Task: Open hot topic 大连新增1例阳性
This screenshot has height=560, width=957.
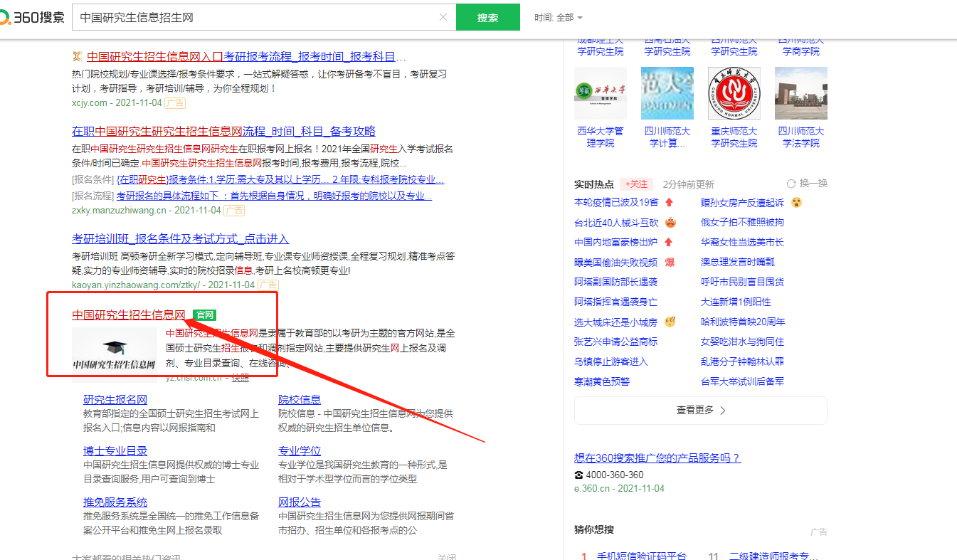Action: point(736,302)
